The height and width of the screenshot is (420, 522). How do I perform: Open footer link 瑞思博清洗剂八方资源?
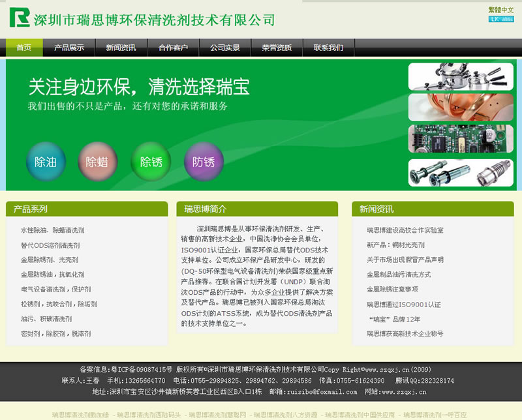tap(286, 415)
